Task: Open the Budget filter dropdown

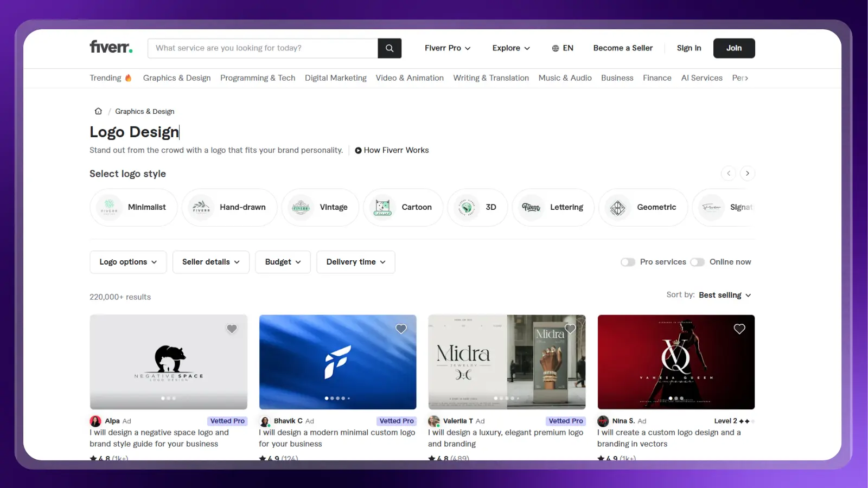Action: click(283, 262)
